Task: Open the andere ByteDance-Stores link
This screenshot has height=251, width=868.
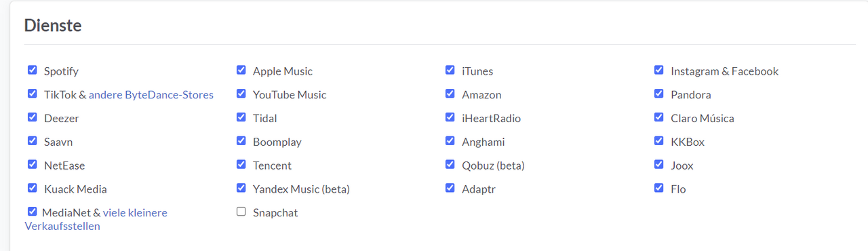Action: pyautogui.click(x=151, y=95)
